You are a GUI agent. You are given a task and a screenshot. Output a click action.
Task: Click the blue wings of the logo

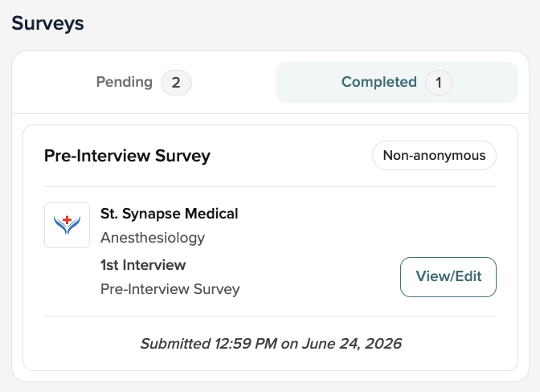(67, 227)
